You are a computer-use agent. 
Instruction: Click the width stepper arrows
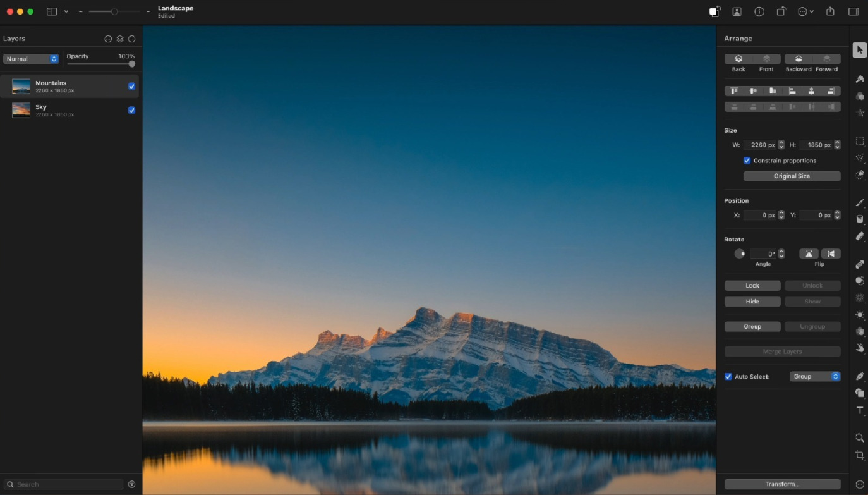click(781, 145)
